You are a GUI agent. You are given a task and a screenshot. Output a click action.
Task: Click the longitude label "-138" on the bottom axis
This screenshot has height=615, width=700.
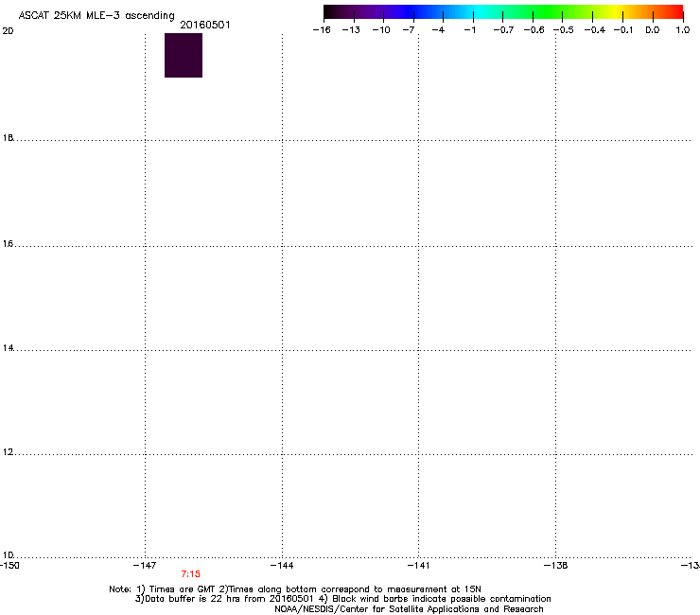coord(556,566)
